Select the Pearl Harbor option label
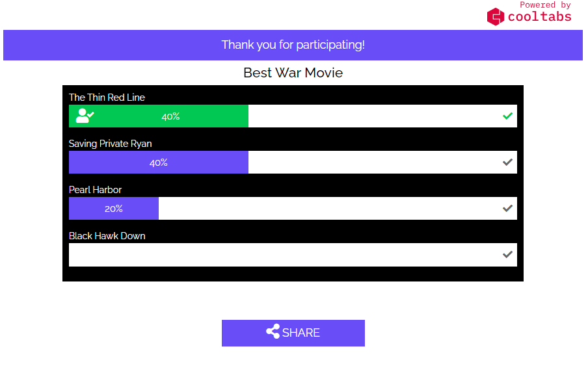The width and height of the screenshot is (588, 366). (95, 190)
